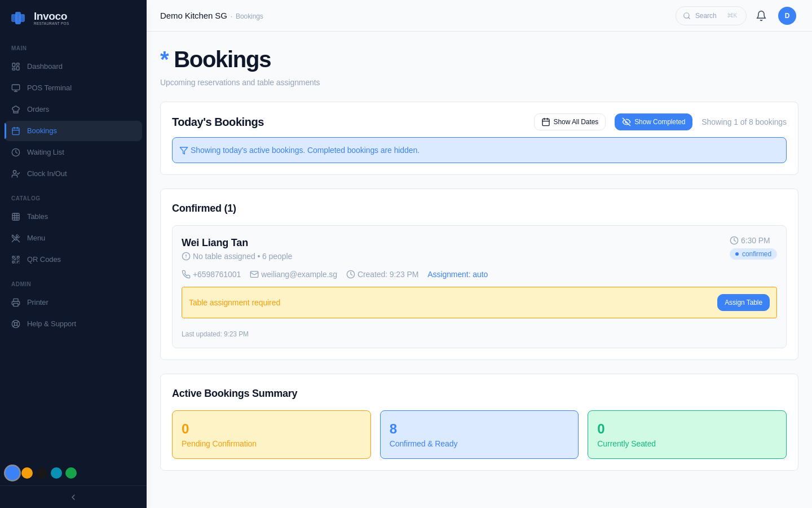
Task: Click the Search input field
Action: pyautogui.click(x=710, y=15)
